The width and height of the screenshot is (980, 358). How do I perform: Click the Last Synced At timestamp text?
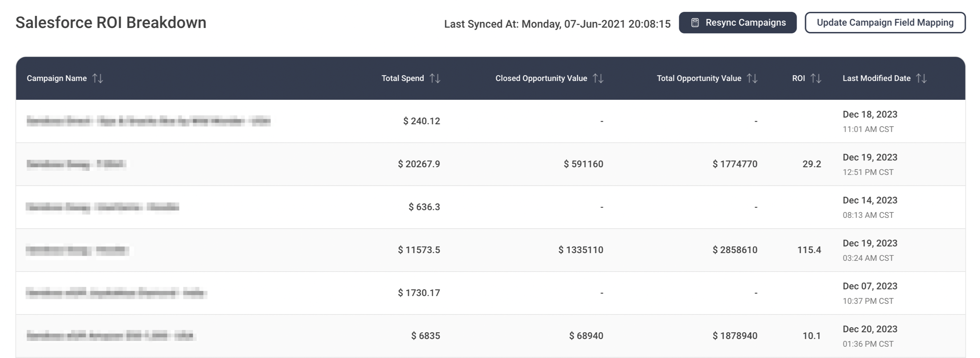point(557,24)
